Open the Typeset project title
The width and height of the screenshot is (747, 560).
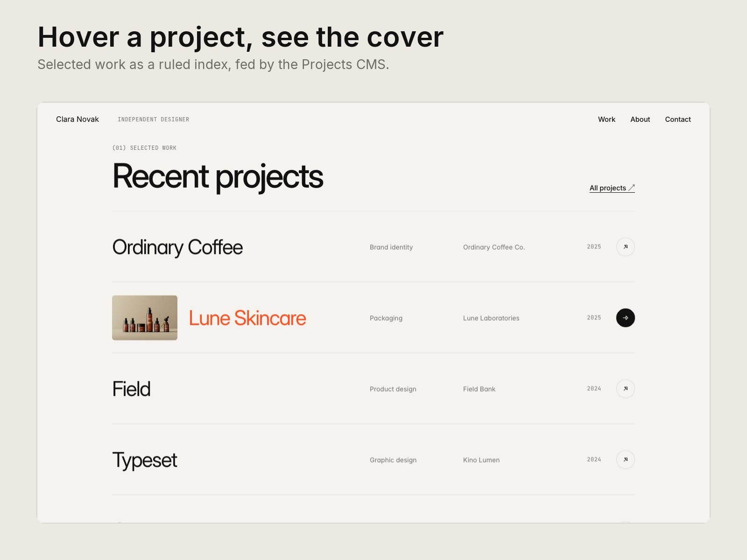145,461
